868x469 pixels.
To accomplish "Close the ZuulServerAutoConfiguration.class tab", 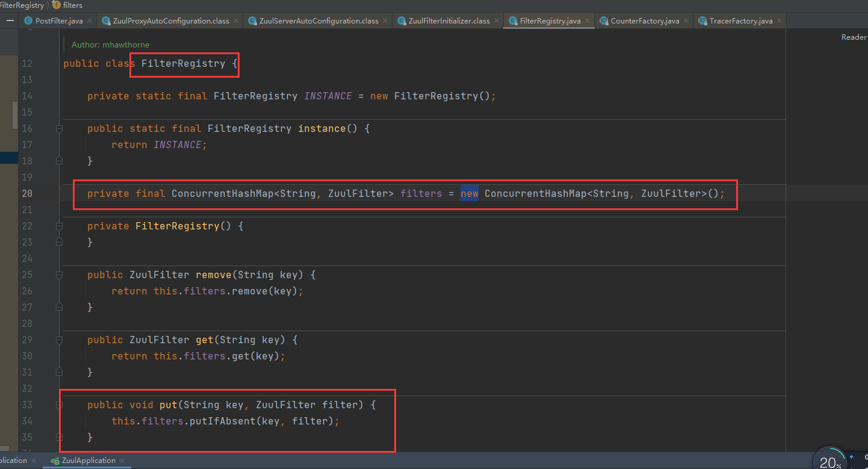I will coord(385,20).
